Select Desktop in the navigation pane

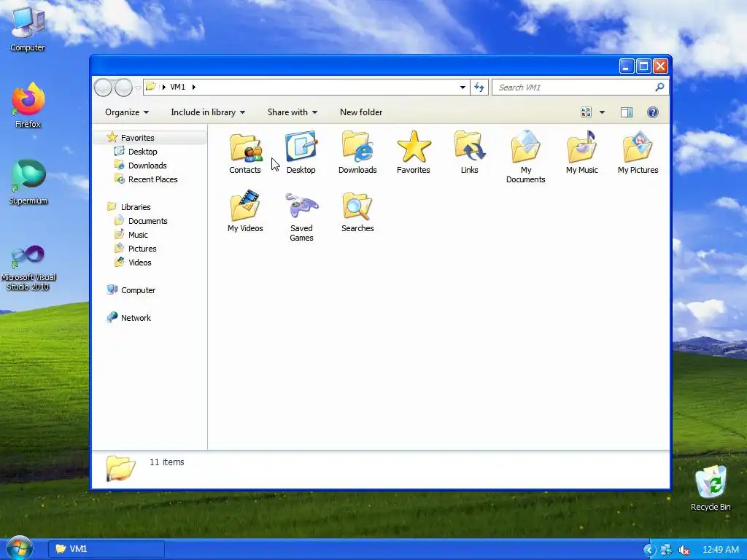click(x=142, y=152)
